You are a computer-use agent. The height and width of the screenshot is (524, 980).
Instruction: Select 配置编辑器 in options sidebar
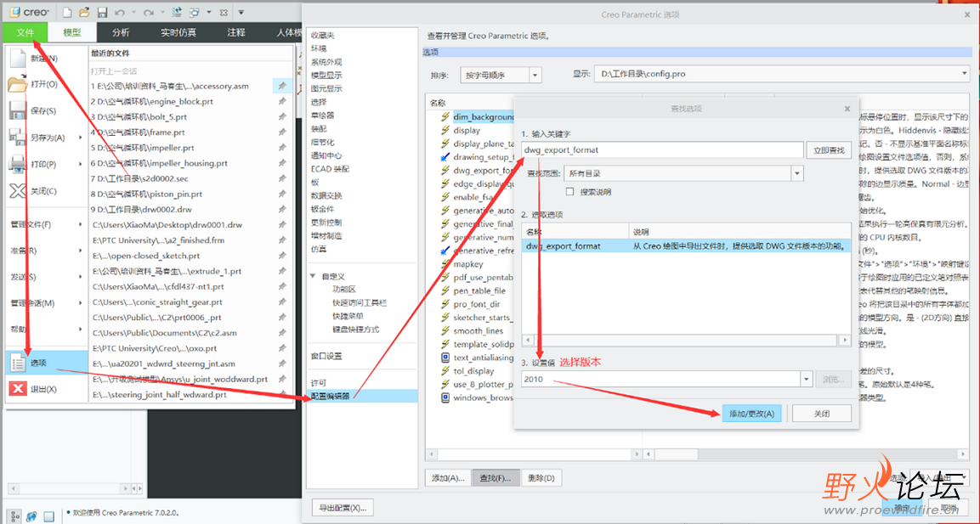[362, 396]
